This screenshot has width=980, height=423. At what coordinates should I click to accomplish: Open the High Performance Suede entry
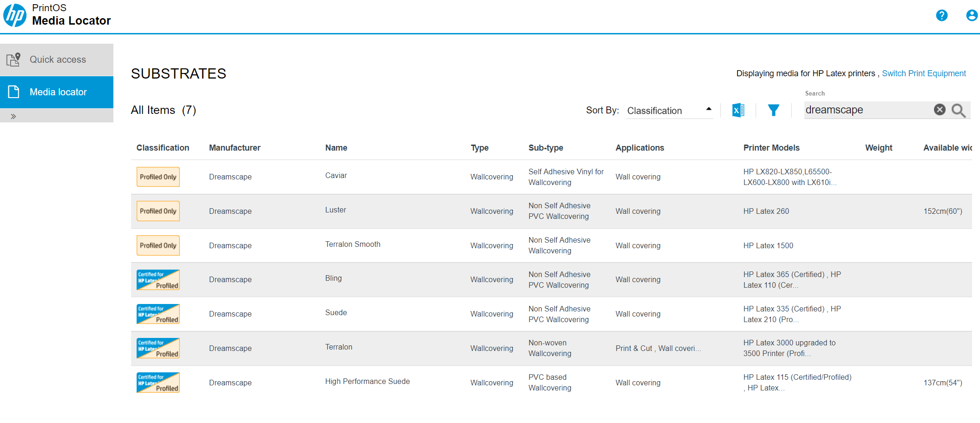[368, 382]
